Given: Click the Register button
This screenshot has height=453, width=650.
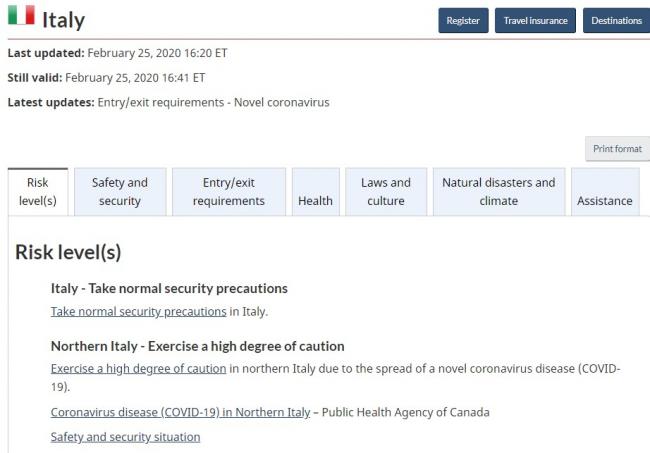Looking at the screenshot, I should click(x=463, y=20).
